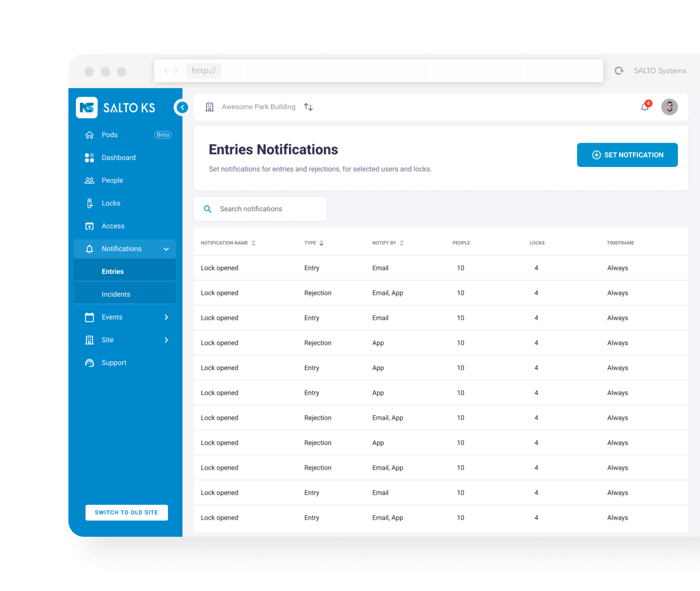Reload the page with the browser refresh icon
700x591 pixels.
pyautogui.click(x=619, y=71)
